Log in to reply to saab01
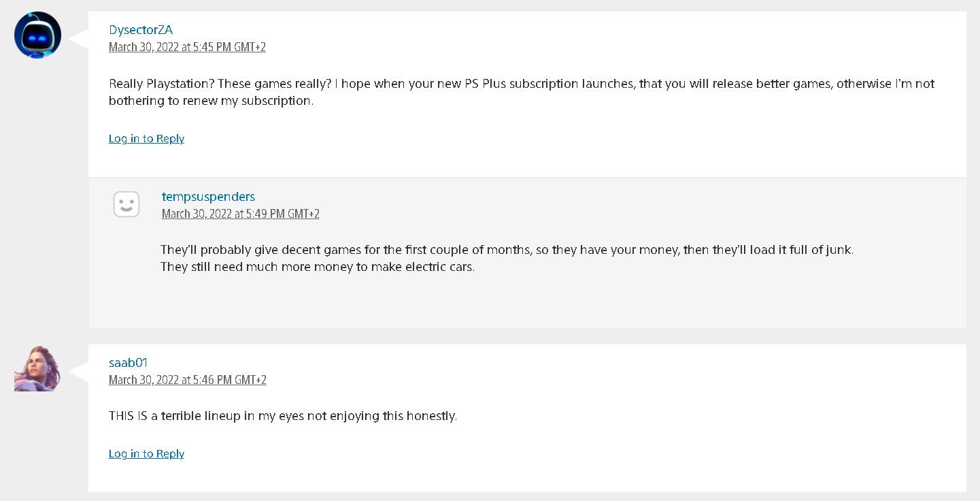The height and width of the screenshot is (501, 980). [x=146, y=454]
